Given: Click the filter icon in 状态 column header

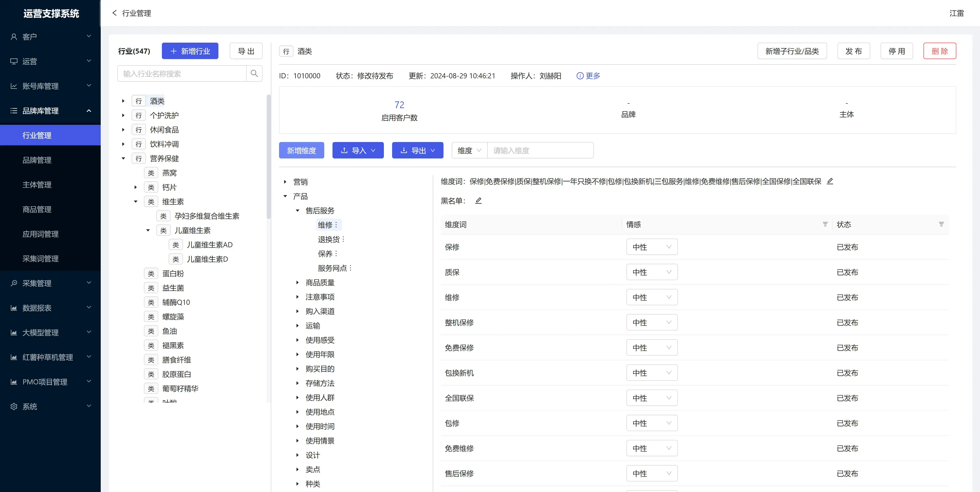Looking at the screenshot, I should click(941, 224).
